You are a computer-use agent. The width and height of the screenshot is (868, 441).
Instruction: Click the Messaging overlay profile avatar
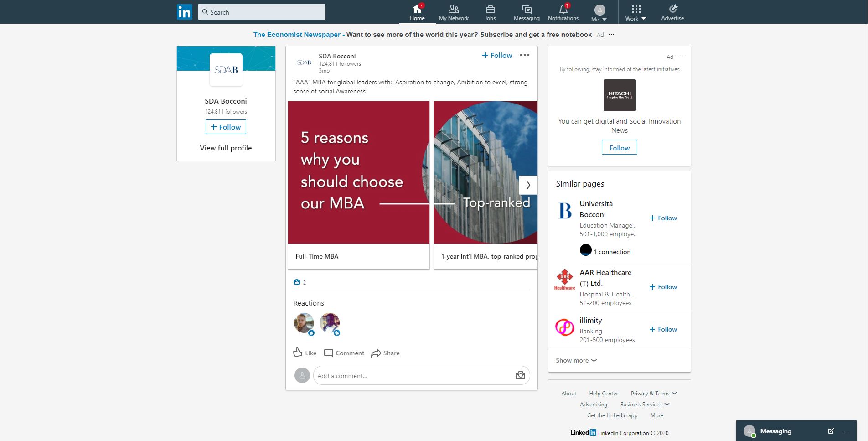click(x=749, y=431)
